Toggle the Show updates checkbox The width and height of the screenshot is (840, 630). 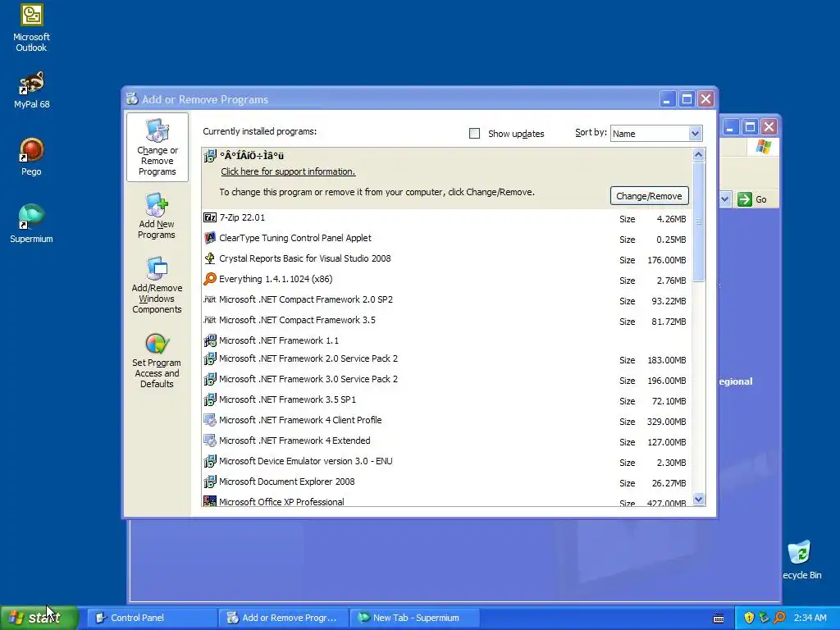(x=475, y=134)
